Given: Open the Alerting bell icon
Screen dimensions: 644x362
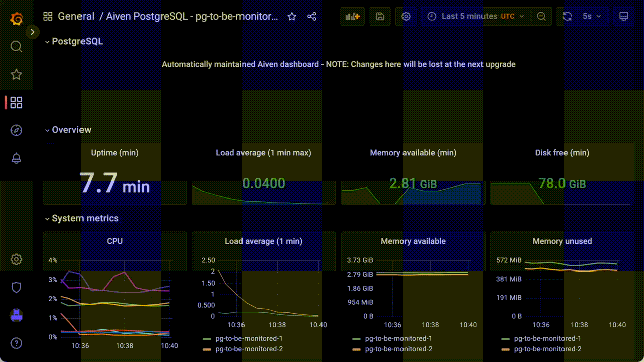Looking at the screenshot, I should click(x=16, y=158).
